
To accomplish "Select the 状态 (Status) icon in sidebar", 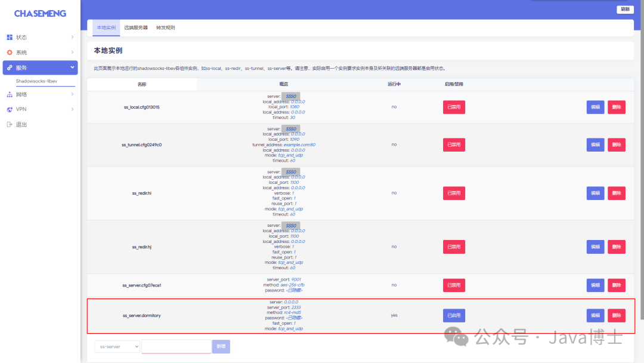I will click(8, 37).
